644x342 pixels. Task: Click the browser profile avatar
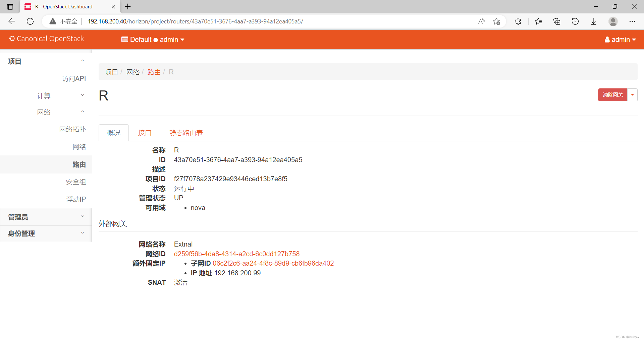click(613, 21)
